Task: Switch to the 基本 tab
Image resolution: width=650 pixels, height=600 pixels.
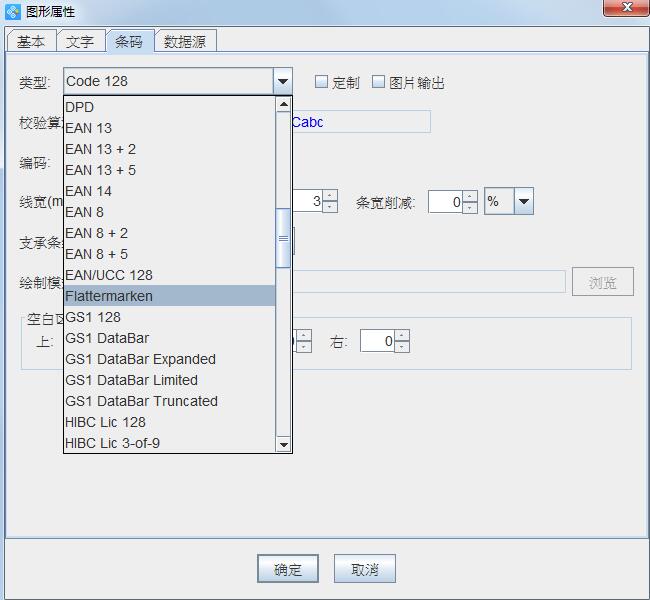Action: click(x=31, y=42)
